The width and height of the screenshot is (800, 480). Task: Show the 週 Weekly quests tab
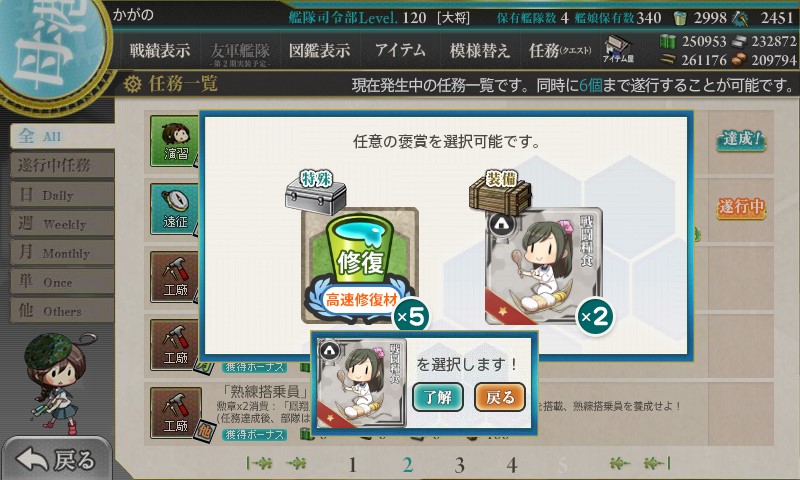point(62,223)
